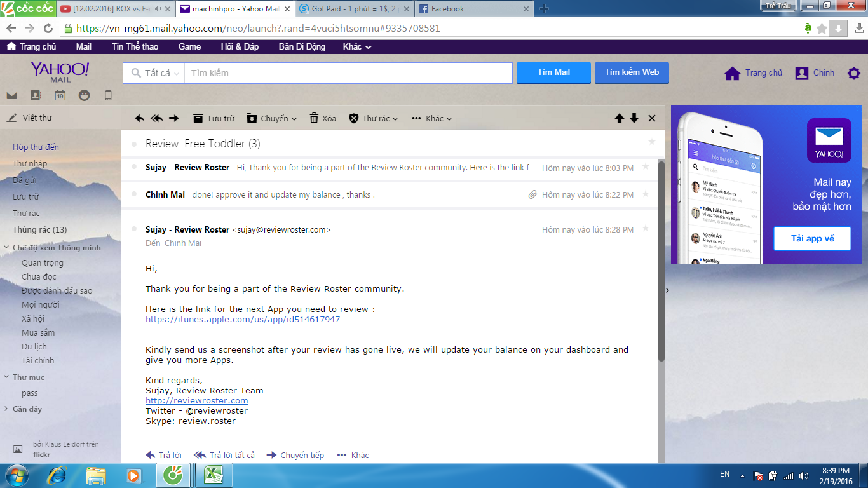
Task: Reply all using the double arrow toolbar icon
Action: [156, 118]
